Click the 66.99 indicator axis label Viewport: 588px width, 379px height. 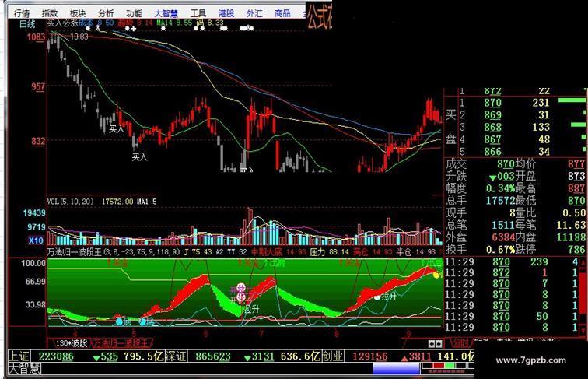[x=34, y=282]
